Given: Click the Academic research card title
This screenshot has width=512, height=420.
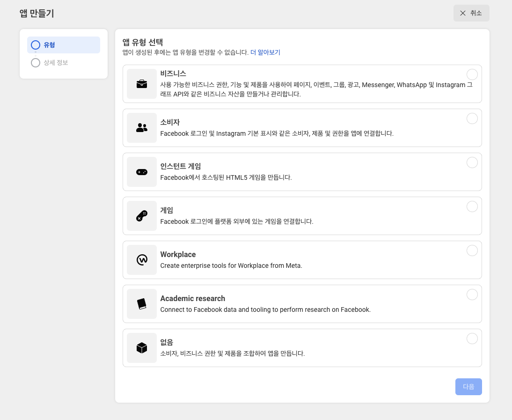Looking at the screenshot, I should tap(193, 299).
